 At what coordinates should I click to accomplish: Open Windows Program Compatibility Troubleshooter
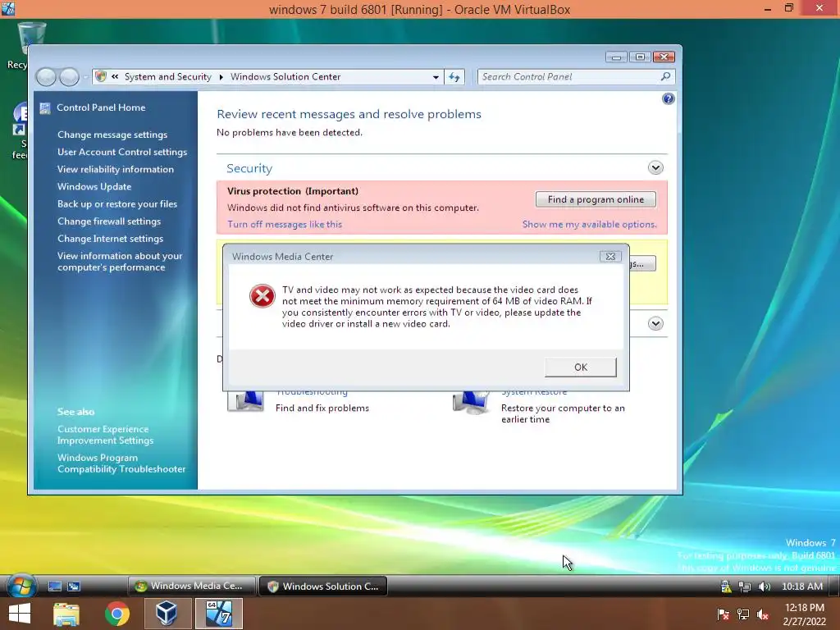pos(121,463)
